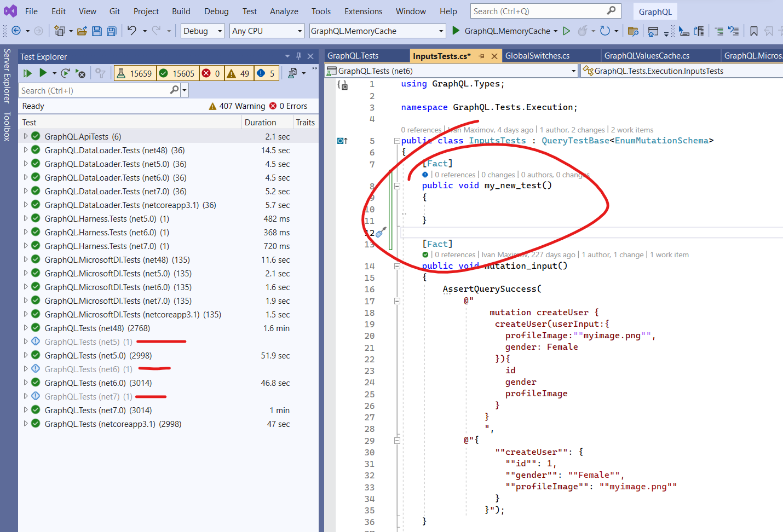Click the Undo arrow icon
This screenshot has width=783, height=532.
[x=132, y=31]
